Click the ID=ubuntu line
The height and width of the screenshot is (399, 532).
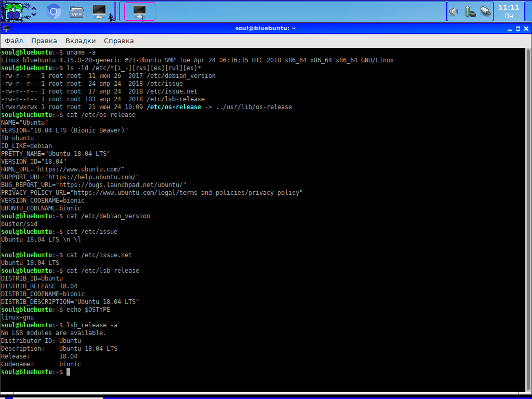point(17,138)
